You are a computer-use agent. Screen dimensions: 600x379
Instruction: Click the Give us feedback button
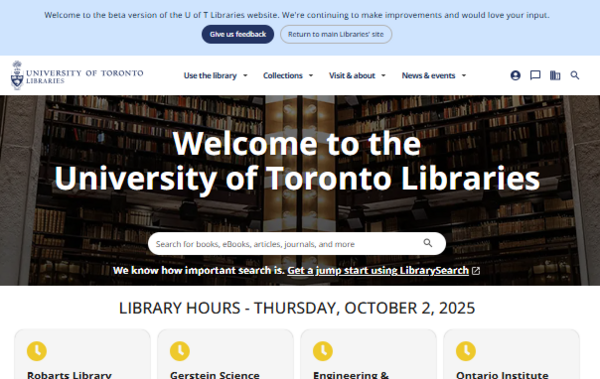238,34
